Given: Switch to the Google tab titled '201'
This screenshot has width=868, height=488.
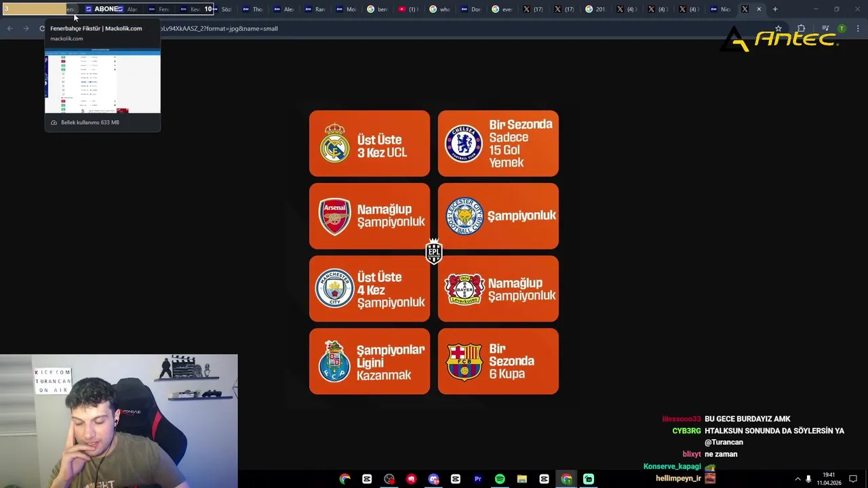Looking at the screenshot, I should coord(596,9).
